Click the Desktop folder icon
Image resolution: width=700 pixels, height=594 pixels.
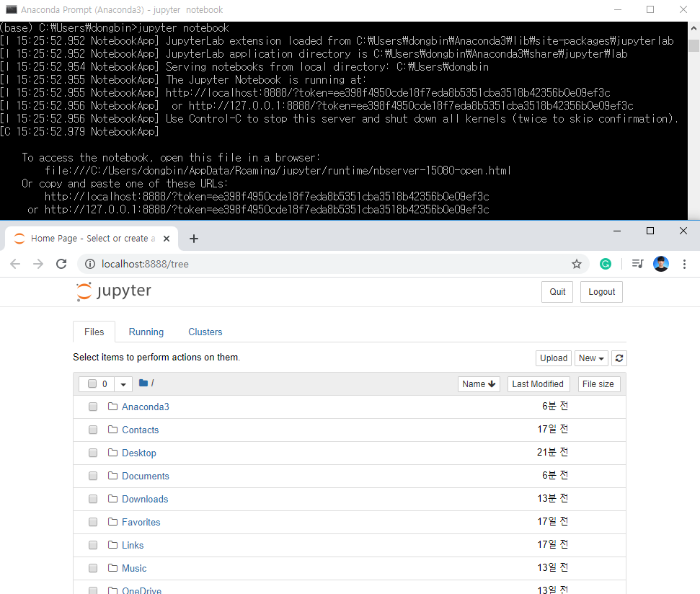(113, 453)
